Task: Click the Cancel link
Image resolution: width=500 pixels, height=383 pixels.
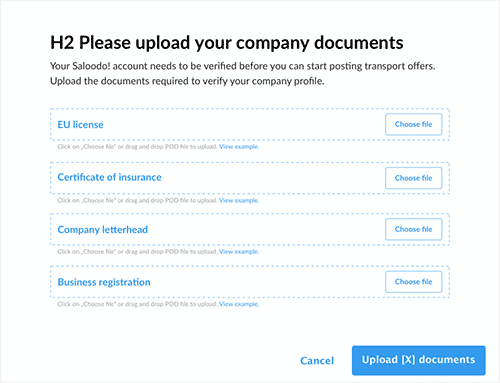Action: (x=317, y=361)
